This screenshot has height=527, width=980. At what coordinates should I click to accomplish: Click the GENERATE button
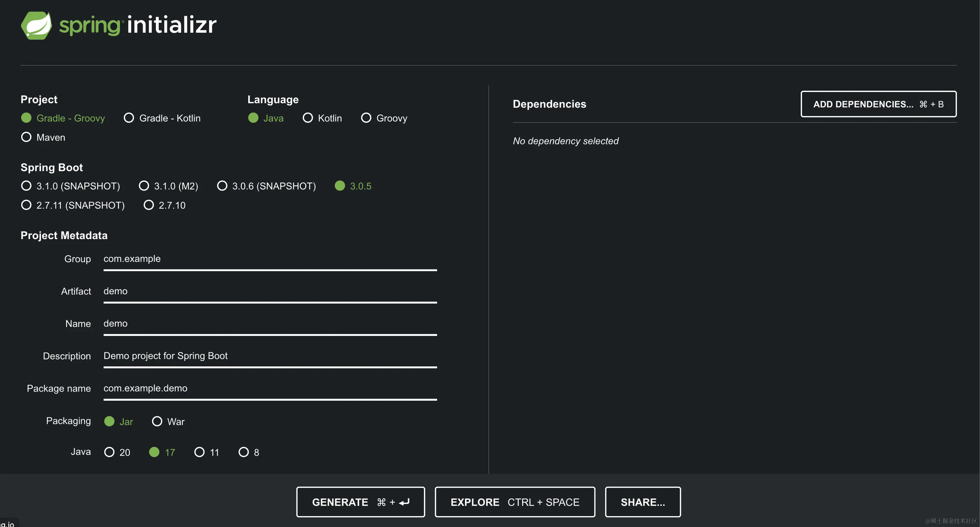click(360, 502)
